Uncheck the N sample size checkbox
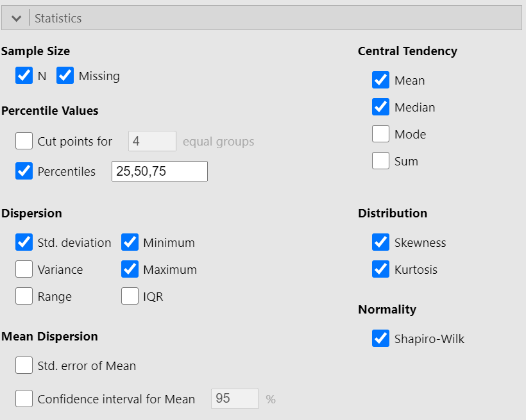 tap(24, 76)
